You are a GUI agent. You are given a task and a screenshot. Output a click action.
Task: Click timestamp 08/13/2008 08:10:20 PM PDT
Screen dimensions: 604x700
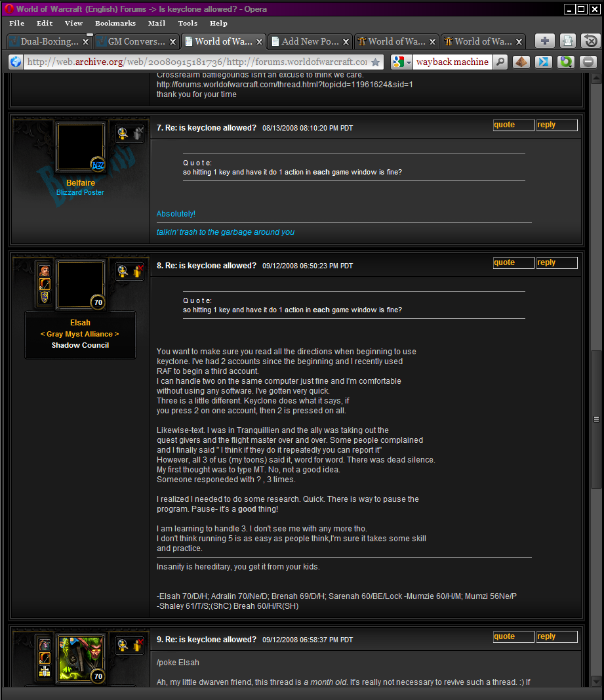(x=308, y=128)
